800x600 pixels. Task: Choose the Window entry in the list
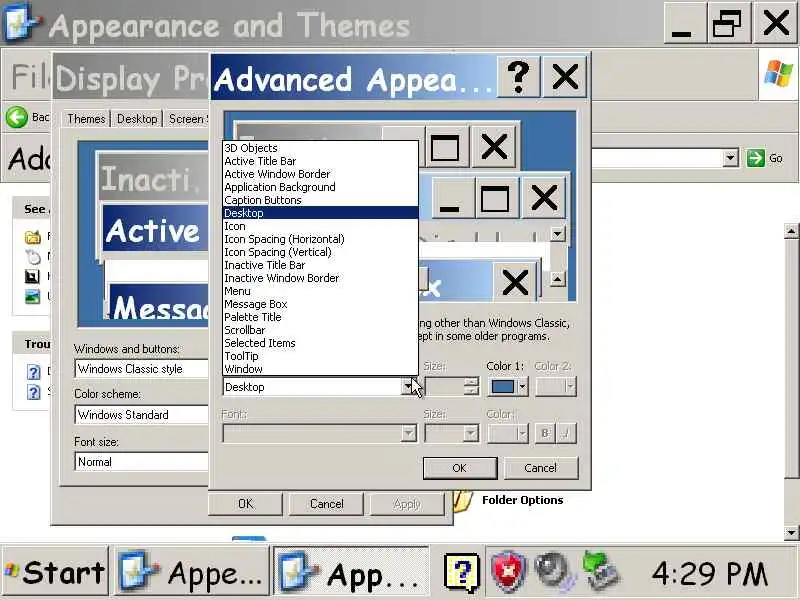(x=320, y=369)
